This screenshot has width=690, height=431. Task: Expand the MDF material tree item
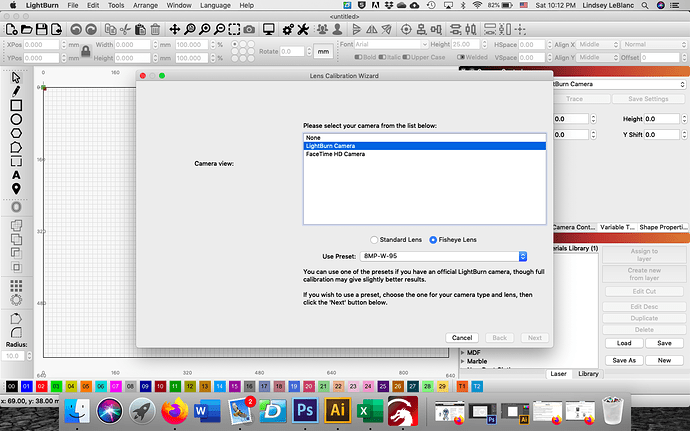click(463, 353)
